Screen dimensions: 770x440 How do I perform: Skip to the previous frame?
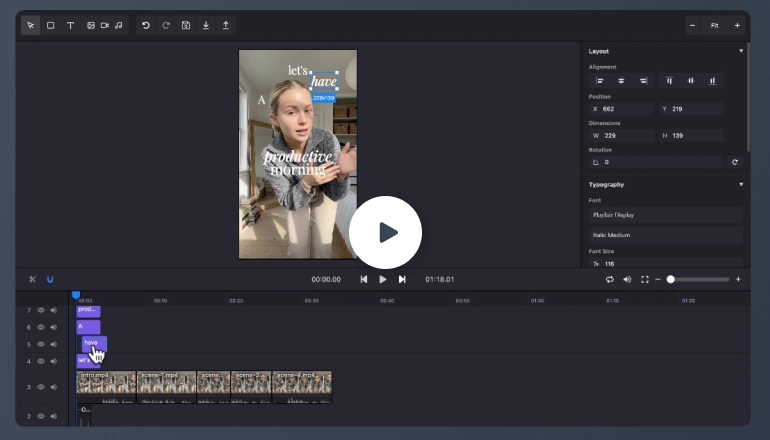(x=363, y=279)
